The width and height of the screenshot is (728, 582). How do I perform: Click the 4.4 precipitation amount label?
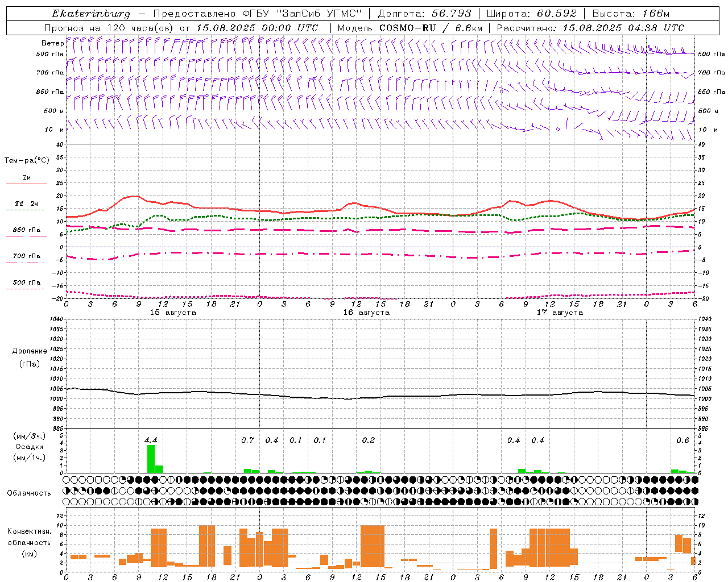coord(151,440)
